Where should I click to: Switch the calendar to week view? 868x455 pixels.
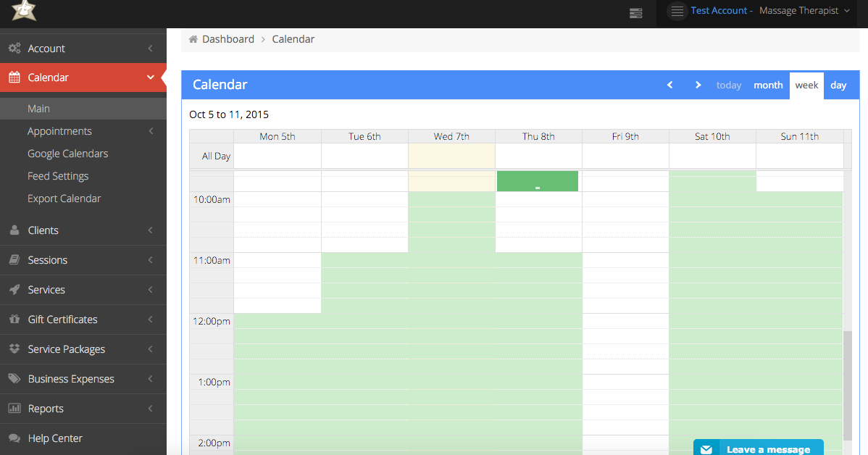pyautogui.click(x=806, y=85)
